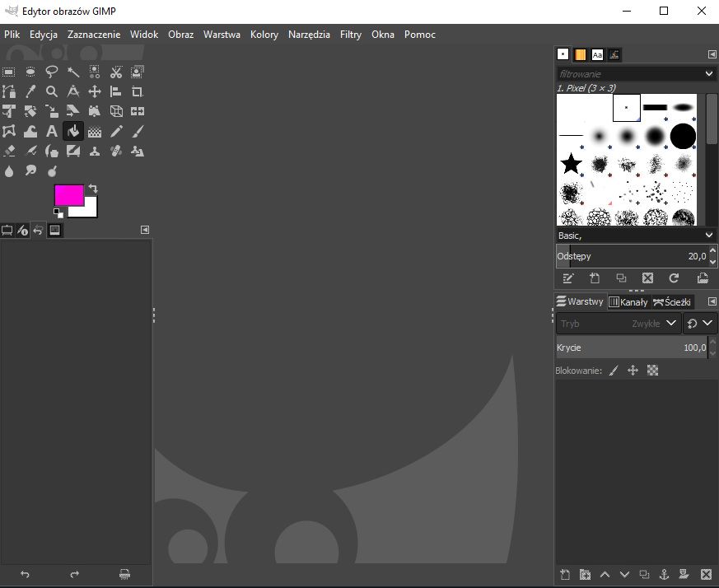Click the active Bucket Fill tool
Viewport: 719px width, 588px height.
(73, 132)
